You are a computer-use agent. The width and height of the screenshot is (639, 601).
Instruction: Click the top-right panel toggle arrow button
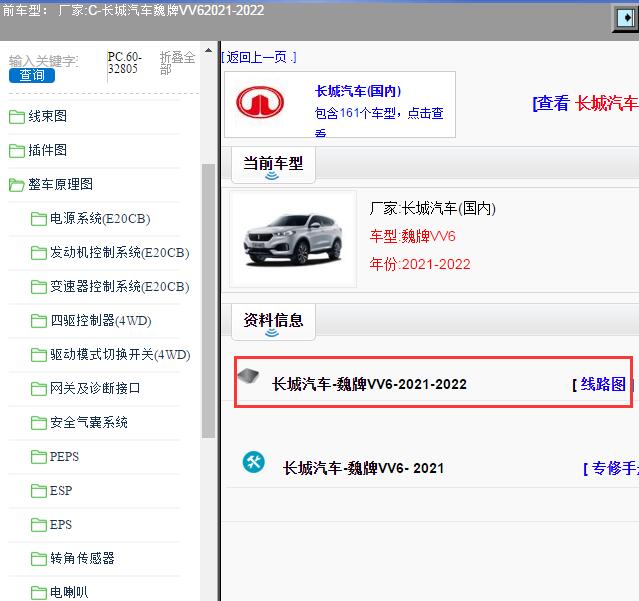[626, 18]
